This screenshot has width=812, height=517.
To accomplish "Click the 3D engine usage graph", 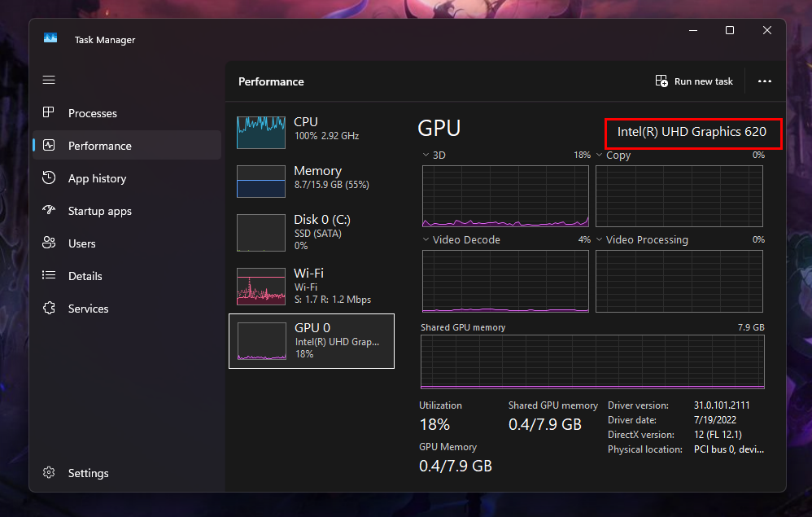I will point(505,196).
